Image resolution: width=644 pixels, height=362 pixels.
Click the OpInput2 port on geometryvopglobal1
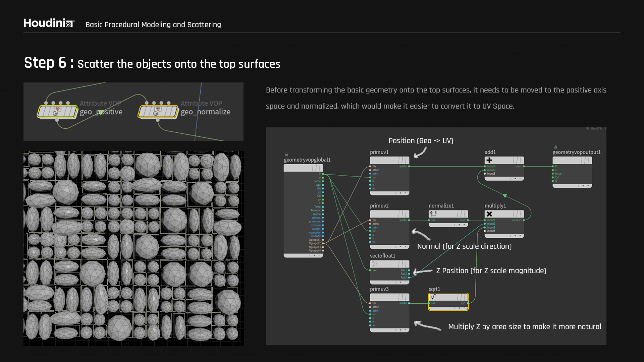click(323, 243)
